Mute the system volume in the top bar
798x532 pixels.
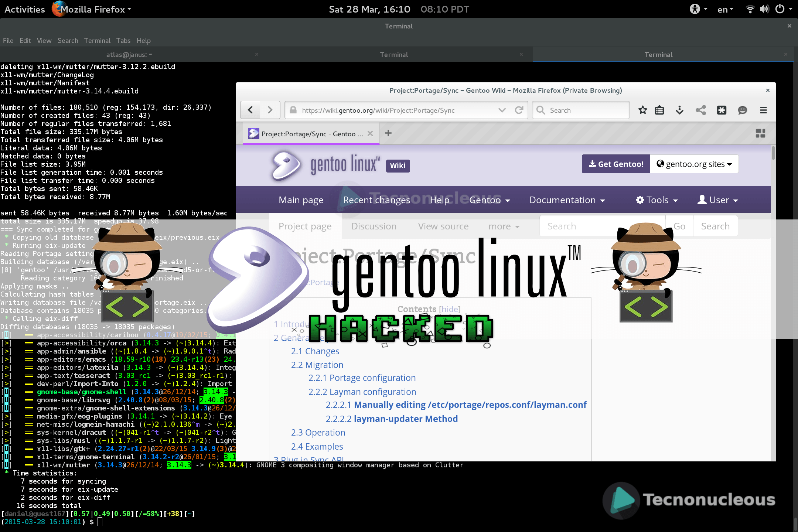click(x=764, y=9)
